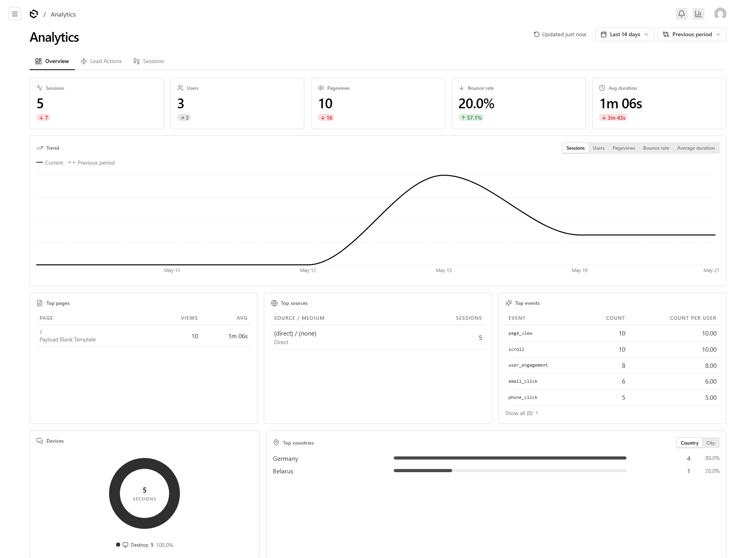
Task: Click the compare icon on Previous period
Action: pos(666,34)
